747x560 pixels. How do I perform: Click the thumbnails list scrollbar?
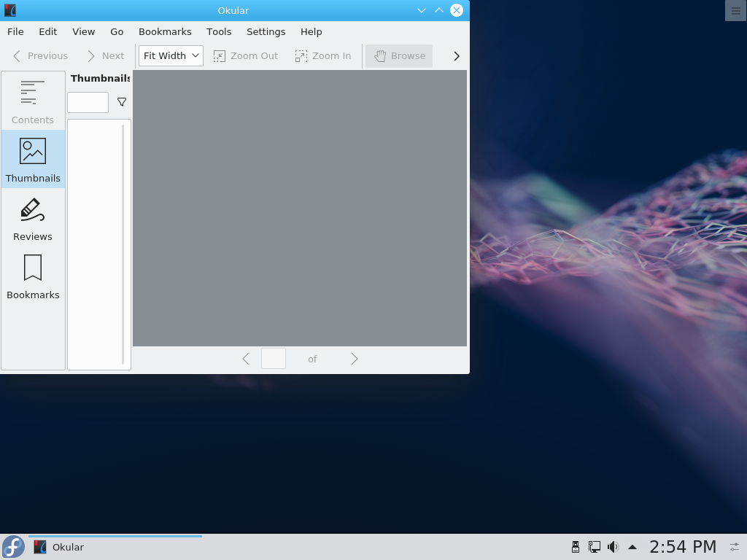coord(123,244)
